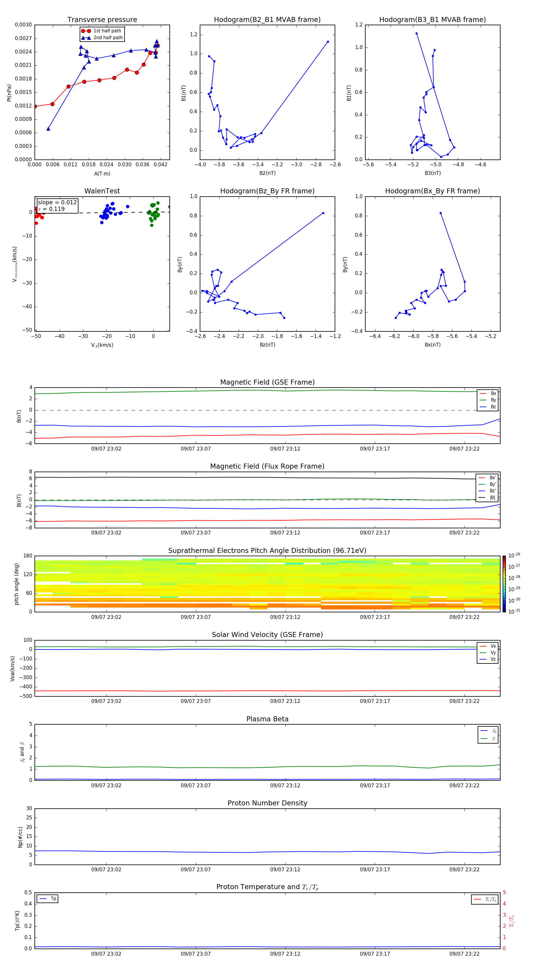
Task: Click the 'Solar Wind Velocity (GSE Frame)' title
Action: tap(267, 635)
